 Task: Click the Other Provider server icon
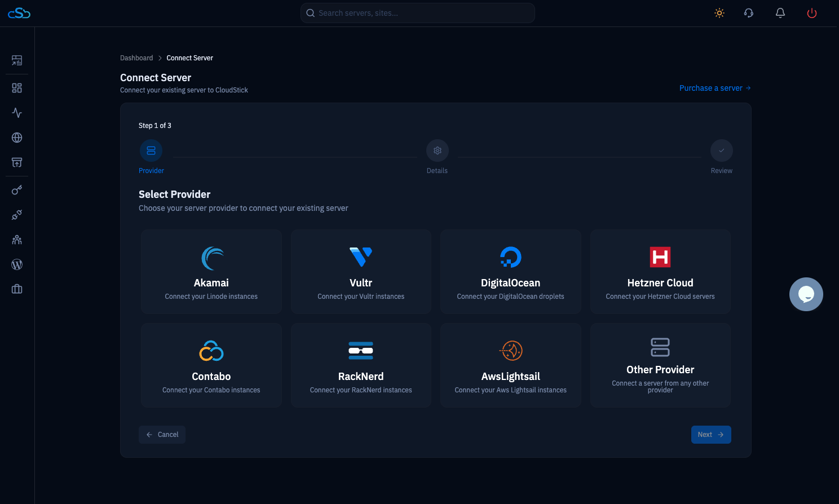click(660, 347)
